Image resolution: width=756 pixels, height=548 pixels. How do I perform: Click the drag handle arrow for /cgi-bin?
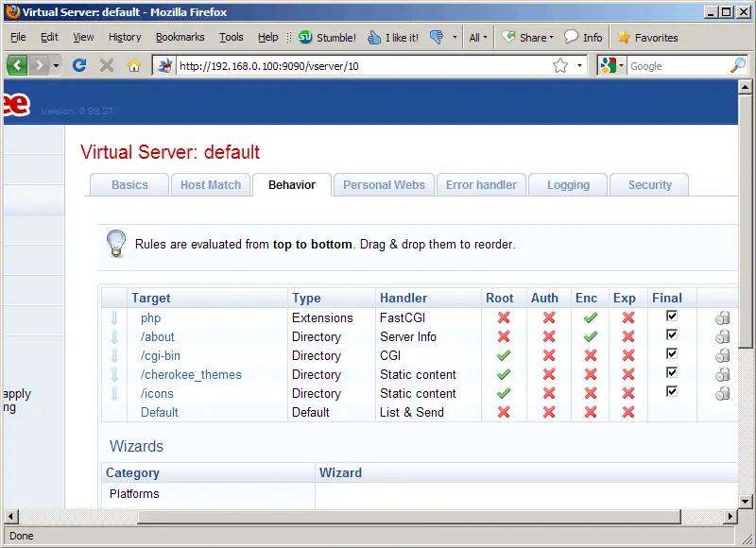coord(114,356)
